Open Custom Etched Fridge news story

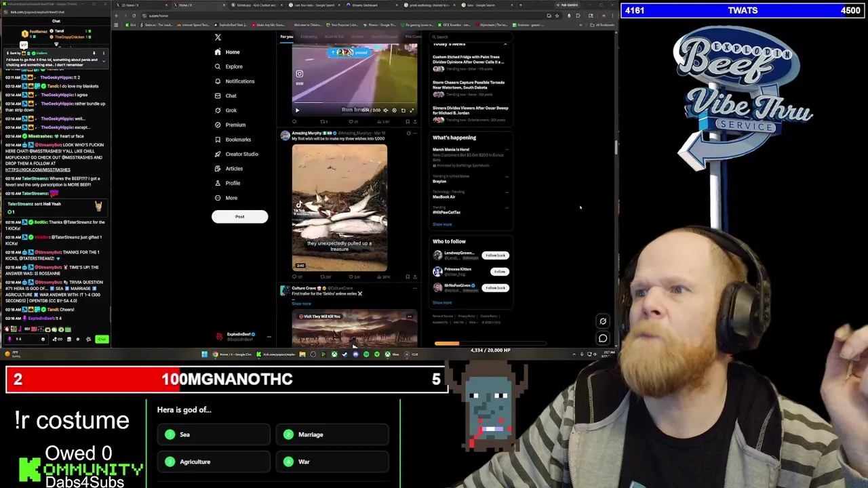point(469,63)
